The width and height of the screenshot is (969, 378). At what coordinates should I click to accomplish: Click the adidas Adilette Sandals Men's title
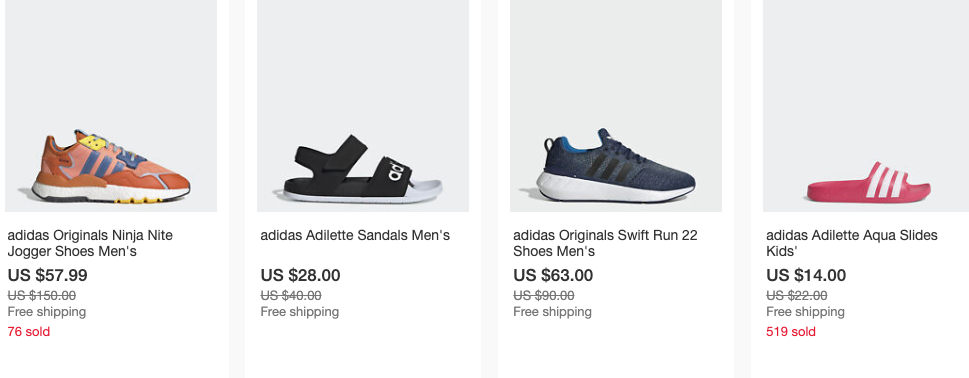(x=355, y=235)
